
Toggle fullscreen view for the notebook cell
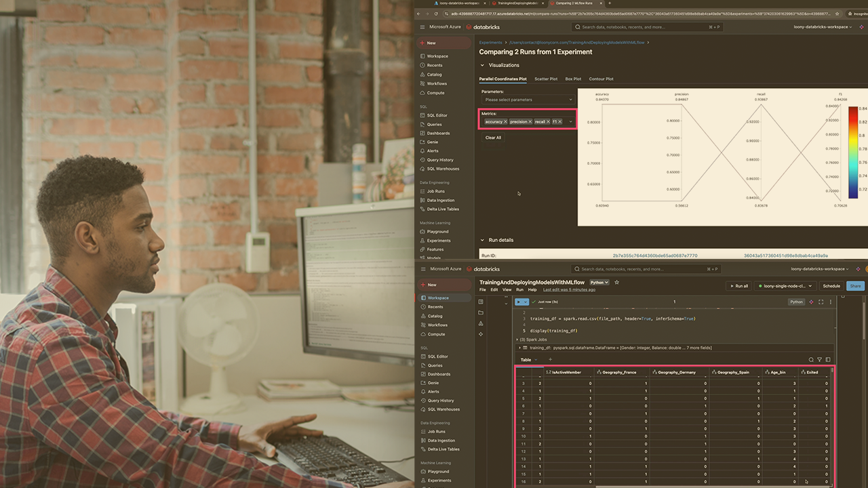821,302
